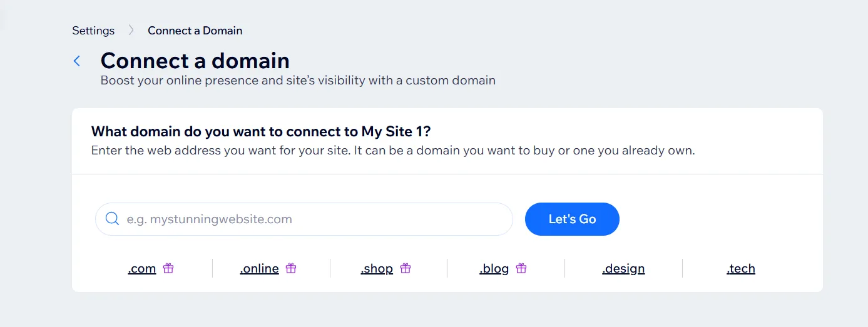Click the breadcrumb chevron separator after Settings
This screenshot has height=327, width=868.
[131, 30]
